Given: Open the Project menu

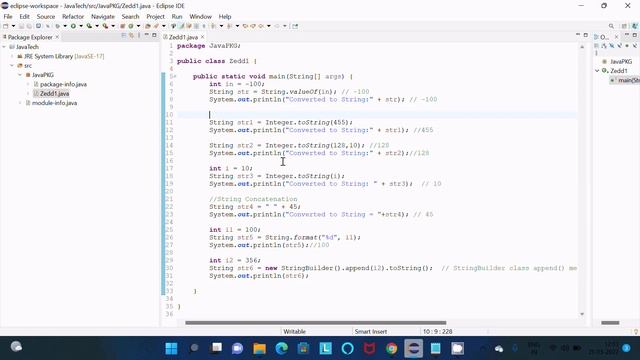Looking at the screenshot, I should tap(156, 17).
